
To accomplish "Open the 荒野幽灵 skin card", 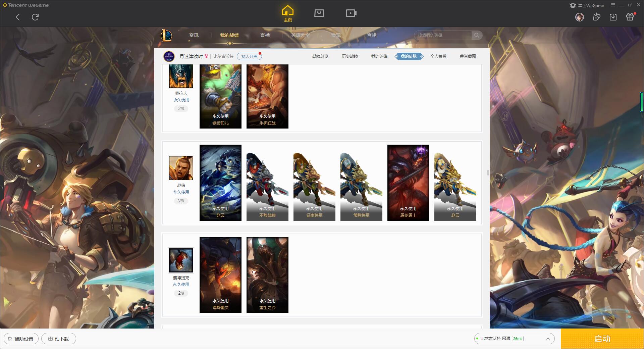I will pos(220,275).
